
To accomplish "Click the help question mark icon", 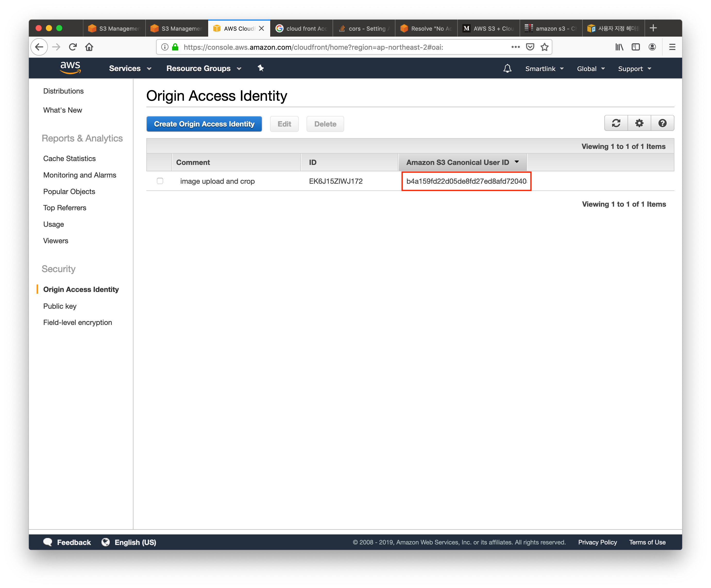I will pos(662,123).
